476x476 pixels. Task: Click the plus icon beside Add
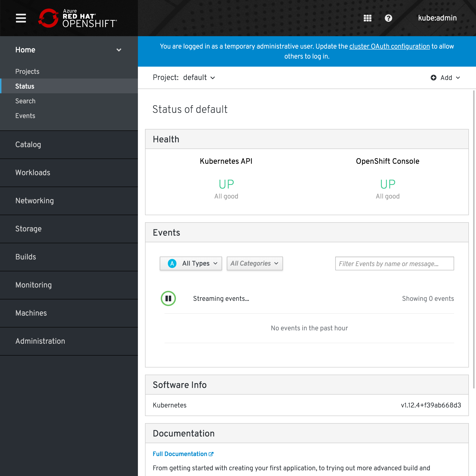(x=433, y=78)
